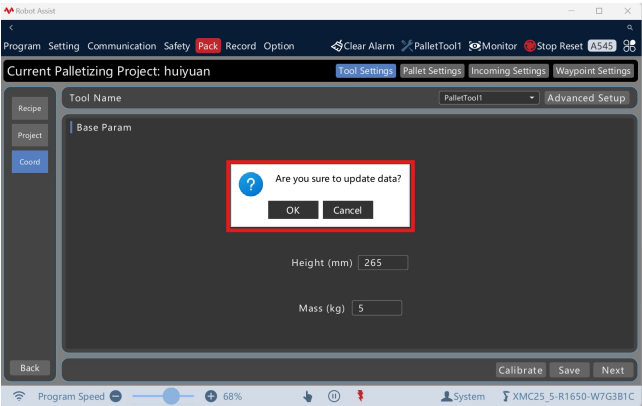Open the Safety menu
The image size is (642, 406).
[177, 46]
